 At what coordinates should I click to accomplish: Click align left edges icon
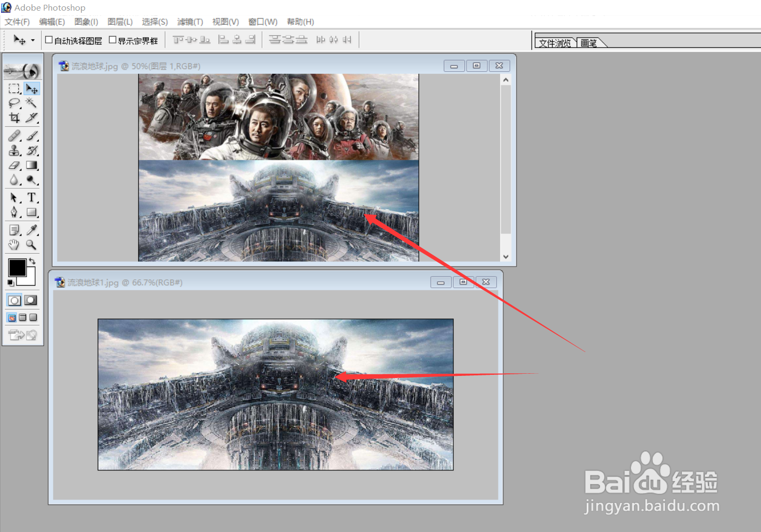coord(224,40)
